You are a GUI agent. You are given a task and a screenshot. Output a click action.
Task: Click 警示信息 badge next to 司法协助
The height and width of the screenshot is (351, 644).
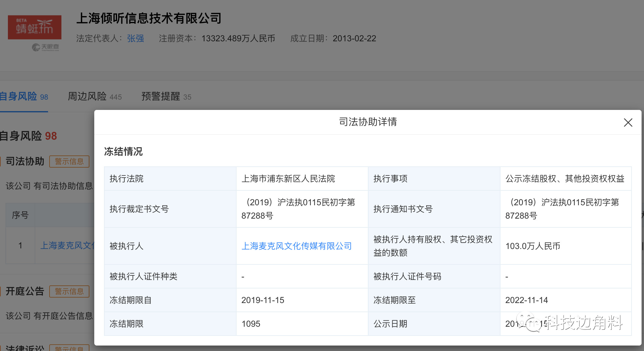click(x=69, y=162)
